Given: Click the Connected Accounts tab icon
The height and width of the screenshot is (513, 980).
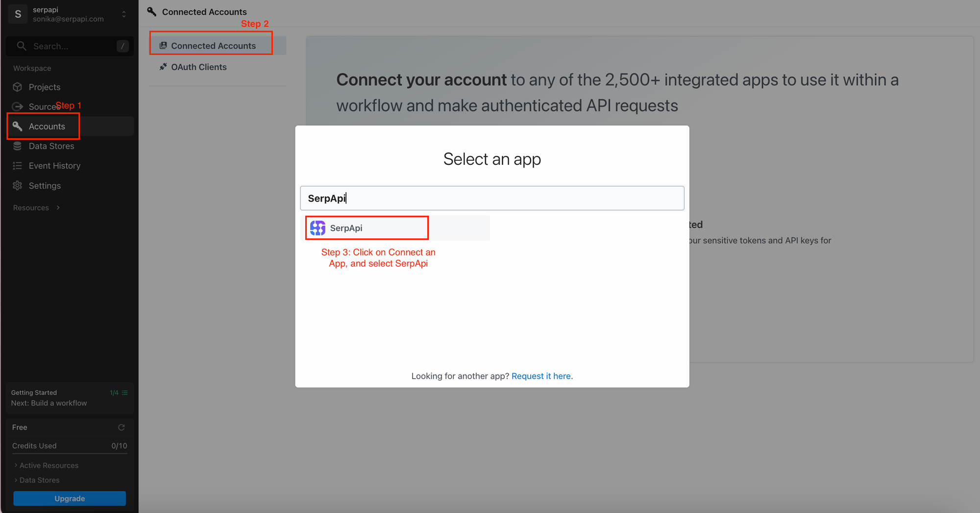Looking at the screenshot, I should coord(163,46).
